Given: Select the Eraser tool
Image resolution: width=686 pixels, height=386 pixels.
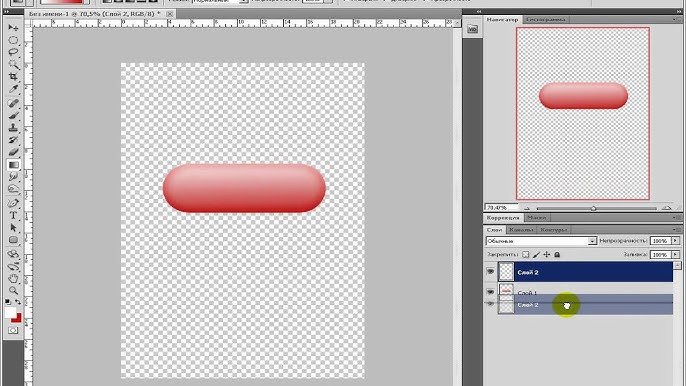Looking at the screenshot, I should 13,152.
